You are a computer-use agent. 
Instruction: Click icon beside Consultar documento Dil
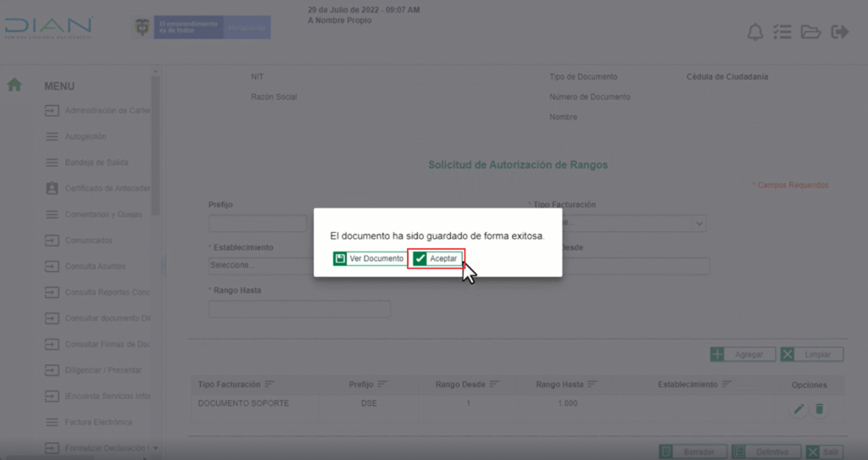52,319
